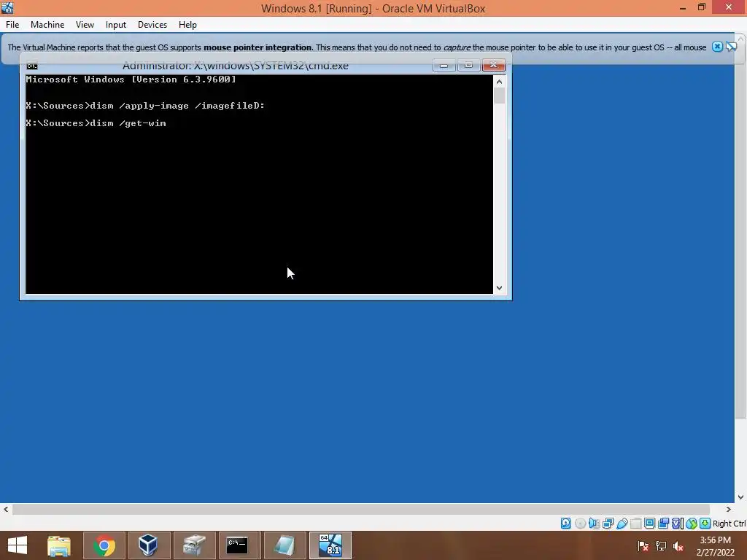Click the USB devices indicator icon

622,524
